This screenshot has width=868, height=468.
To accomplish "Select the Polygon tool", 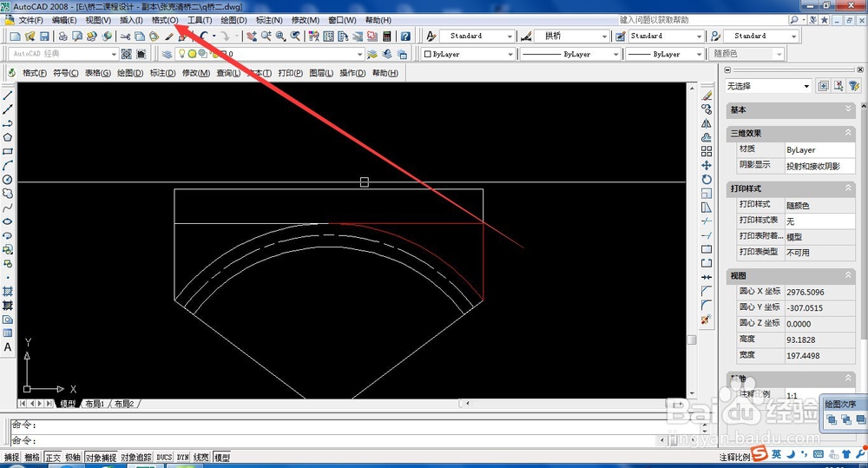I will pos(8,137).
